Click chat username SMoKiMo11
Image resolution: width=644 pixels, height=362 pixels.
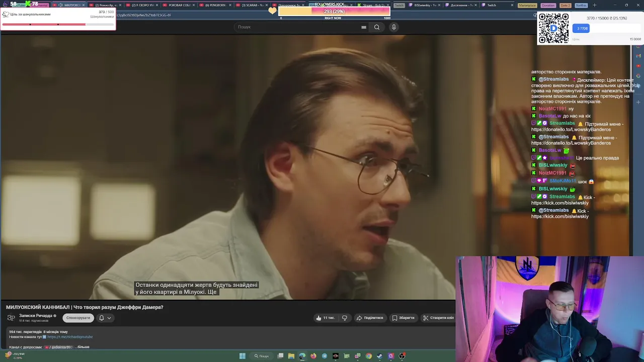tap(562, 181)
